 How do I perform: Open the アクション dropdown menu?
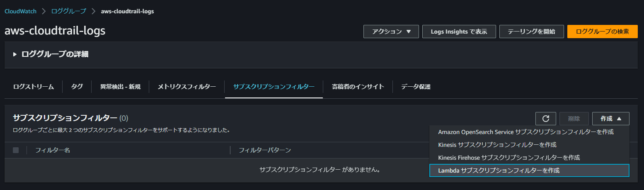(x=391, y=32)
